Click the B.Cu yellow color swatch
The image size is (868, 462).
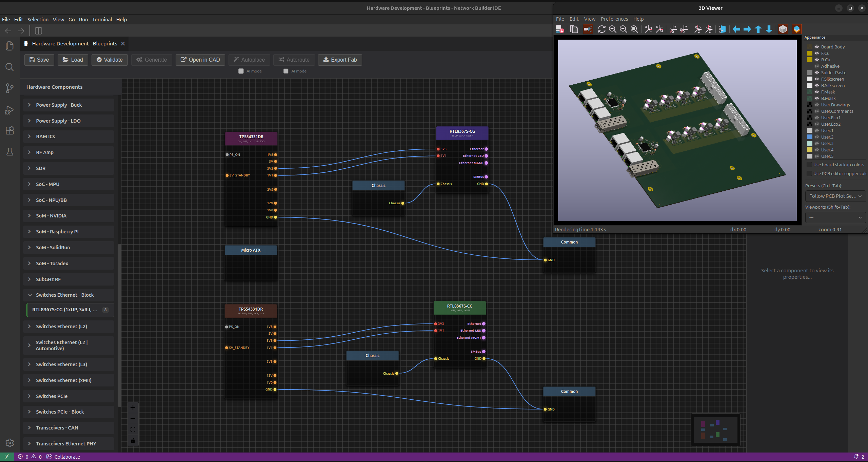point(810,60)
